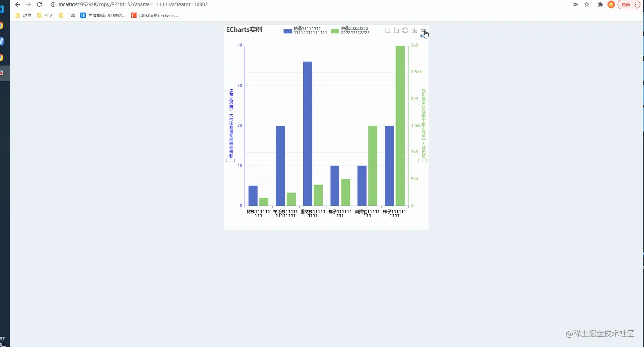644x347 pixels.
Task: Open the 项目 bookmarks folder
Action: (23, 15)
